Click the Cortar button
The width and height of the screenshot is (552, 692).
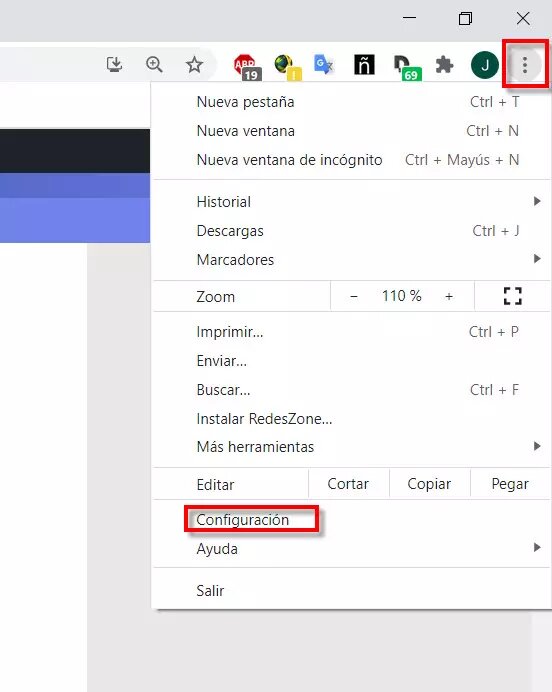tap(348, 484)
